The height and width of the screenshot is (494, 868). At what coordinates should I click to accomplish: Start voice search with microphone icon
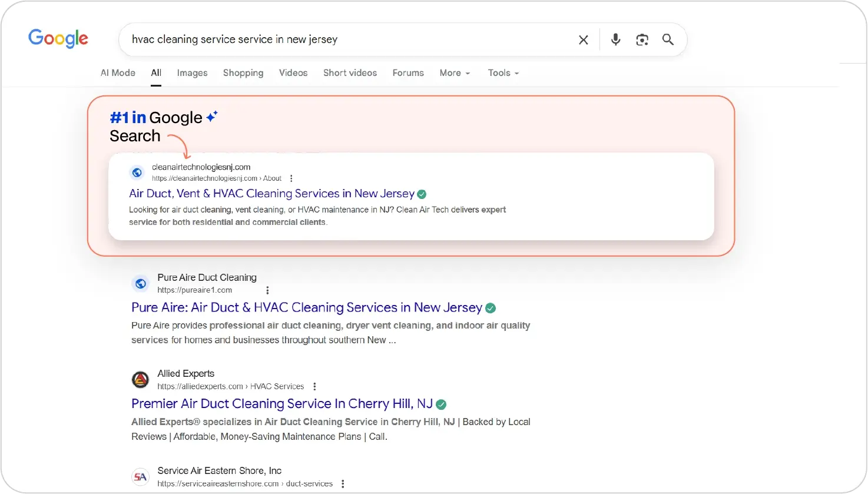pos(615,39)
